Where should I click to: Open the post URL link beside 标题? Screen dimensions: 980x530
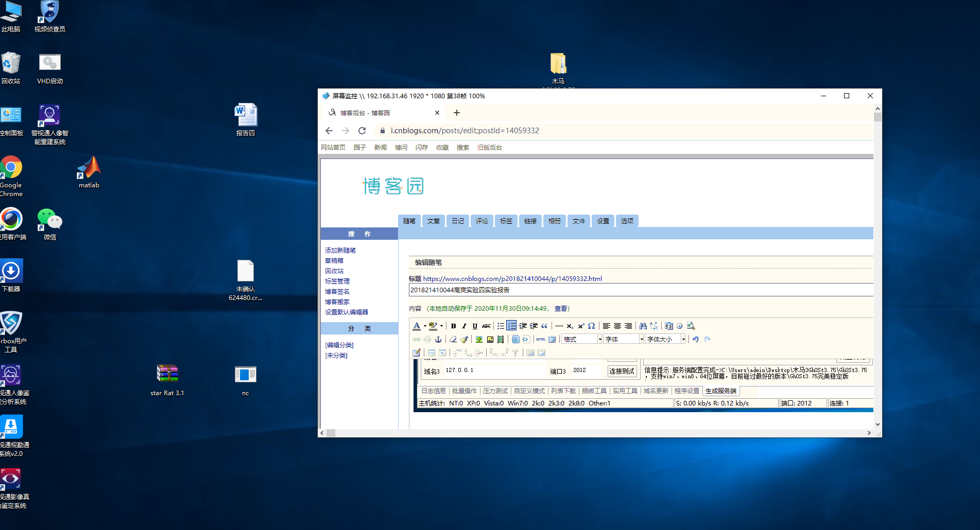point(512,278)
